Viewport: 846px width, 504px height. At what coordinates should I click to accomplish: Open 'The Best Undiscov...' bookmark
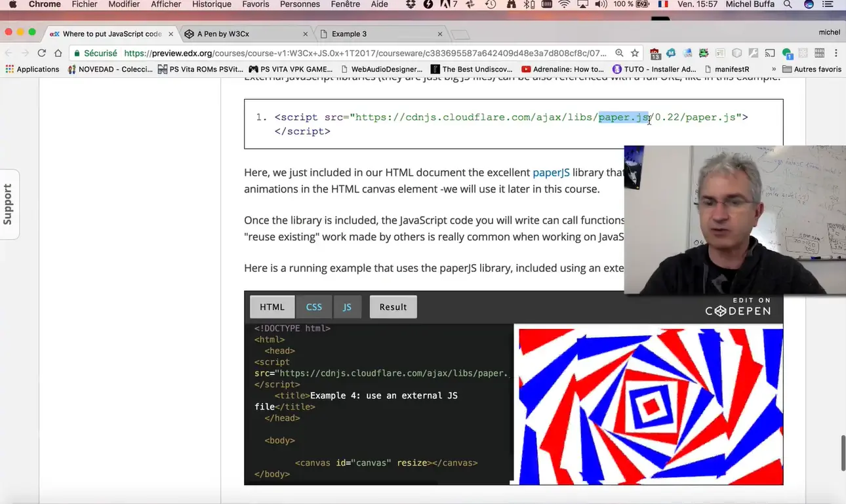[472, 69]
